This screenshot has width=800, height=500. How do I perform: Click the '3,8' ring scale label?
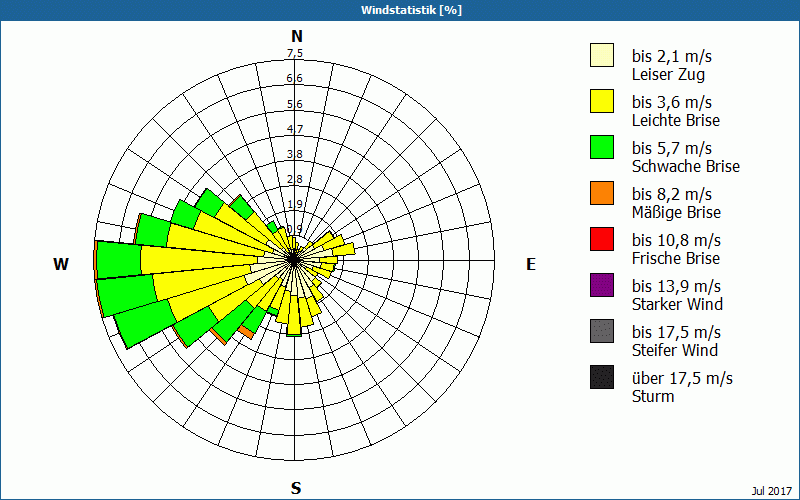click(x=295, y=154)
